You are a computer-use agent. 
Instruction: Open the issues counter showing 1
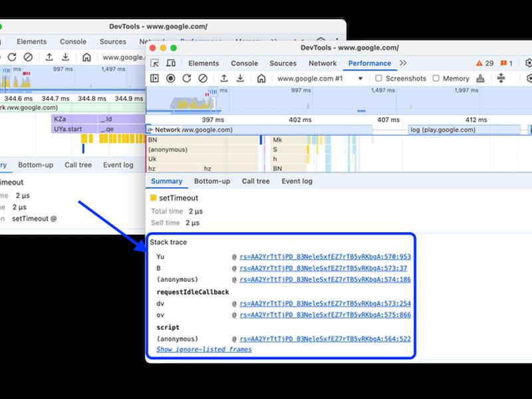[507, 63]
